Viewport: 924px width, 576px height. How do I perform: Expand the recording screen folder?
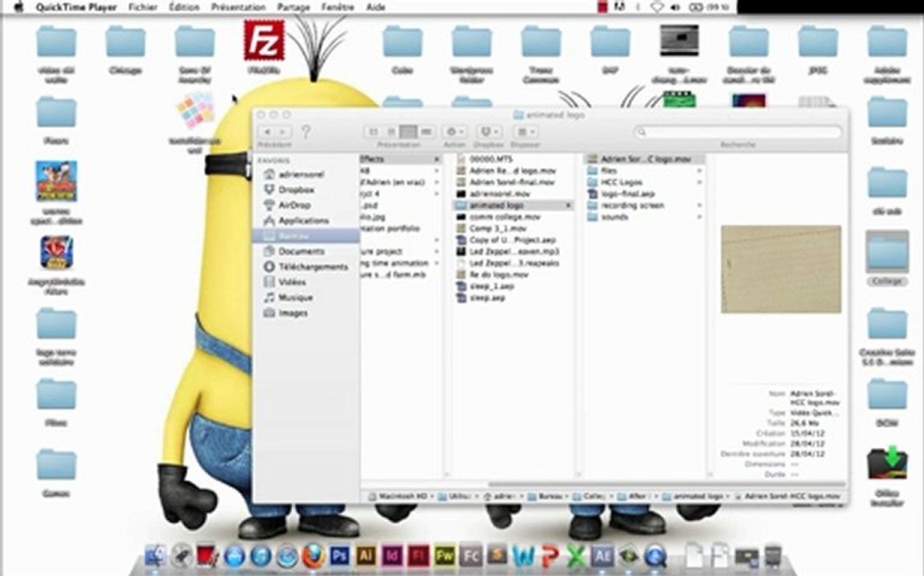[699, 205]
